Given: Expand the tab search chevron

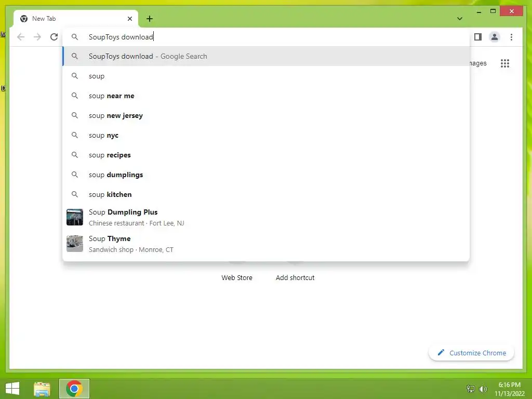Looking at the screenshot, I should (x=459, y=19).
